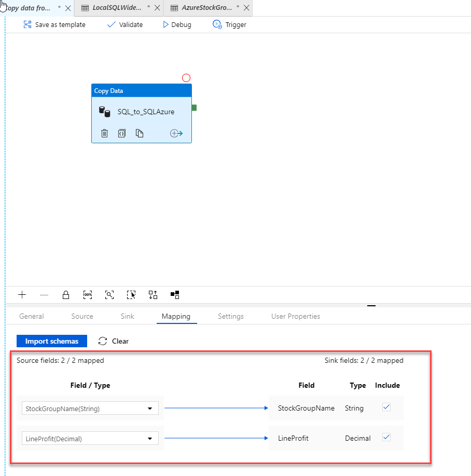This screenshot has width=471, height=476.
Task: Close the AzureStockGro dataset tab
Action: 246,8
